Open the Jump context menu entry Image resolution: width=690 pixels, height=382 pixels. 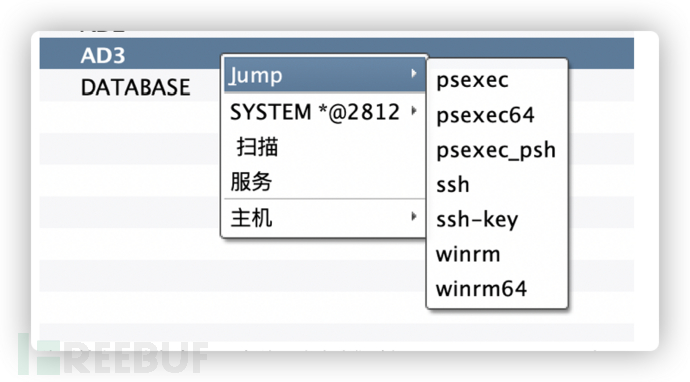324,75
